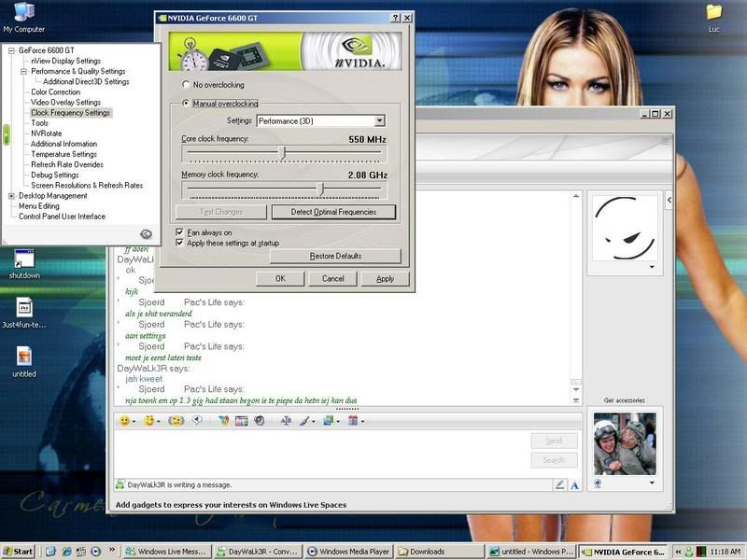The width and height of the screenshot is (747, 560).
Task: Open the Luc folder on desktop
Action: [713, 18]
